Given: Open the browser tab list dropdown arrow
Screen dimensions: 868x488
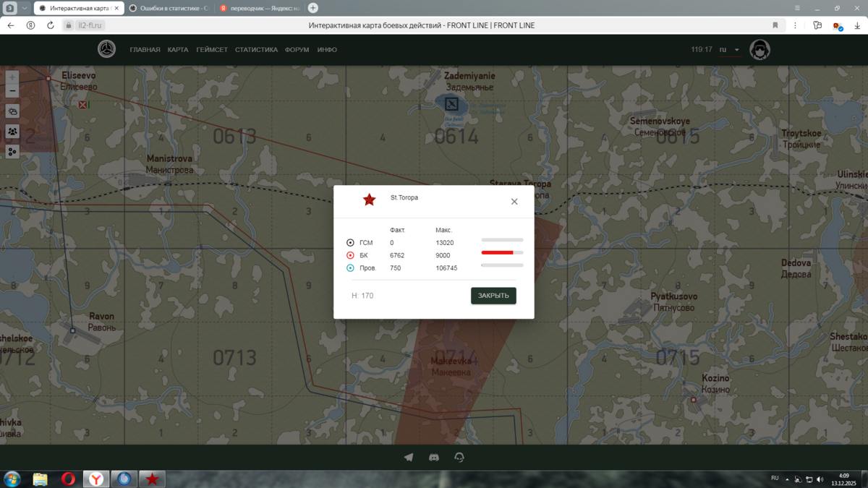Looking at the screenshot, I should click(24, 8).
